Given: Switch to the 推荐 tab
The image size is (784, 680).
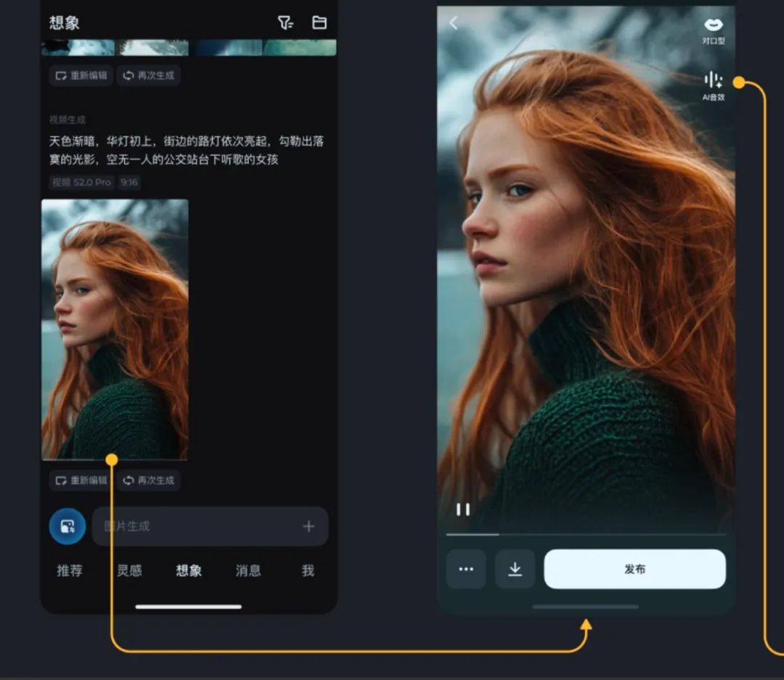Looking at the screenshot, I should (70, 571).
